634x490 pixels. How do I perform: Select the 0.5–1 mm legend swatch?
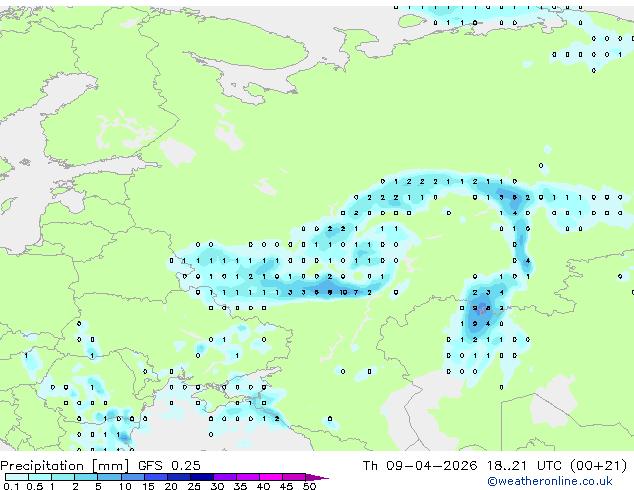[40, 477]
